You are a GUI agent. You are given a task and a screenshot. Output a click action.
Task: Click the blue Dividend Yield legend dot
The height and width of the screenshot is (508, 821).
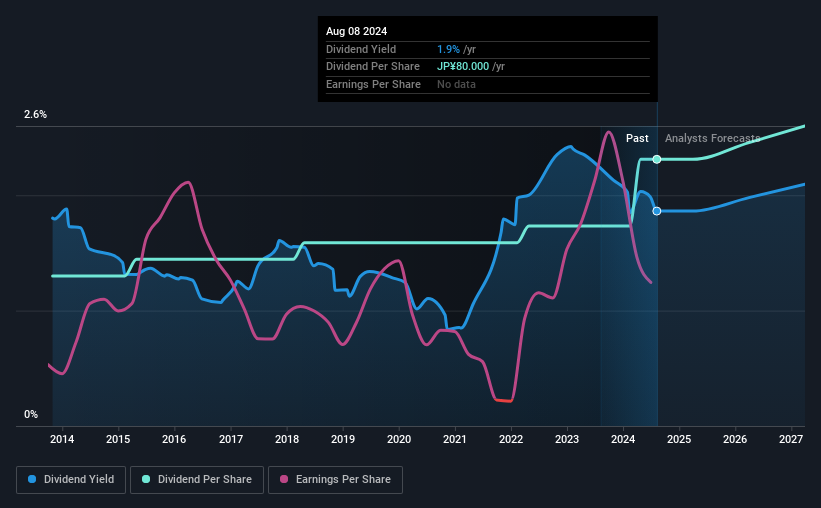32,479
